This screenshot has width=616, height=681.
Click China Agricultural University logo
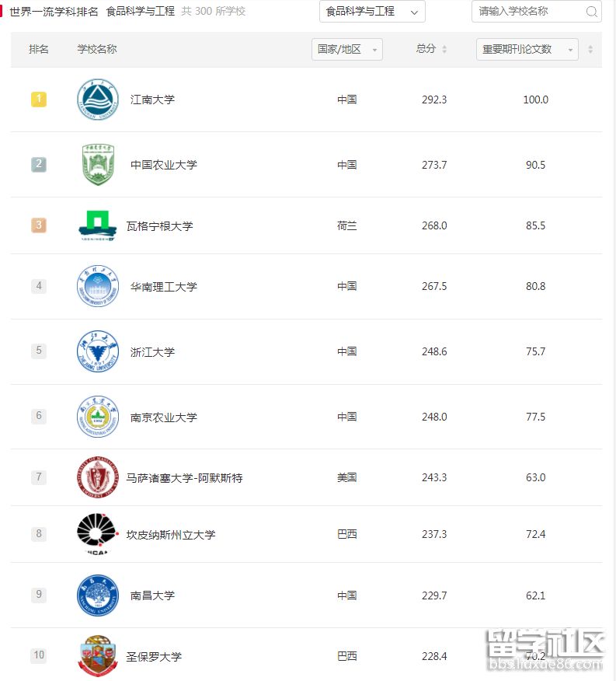pos(98,165)
